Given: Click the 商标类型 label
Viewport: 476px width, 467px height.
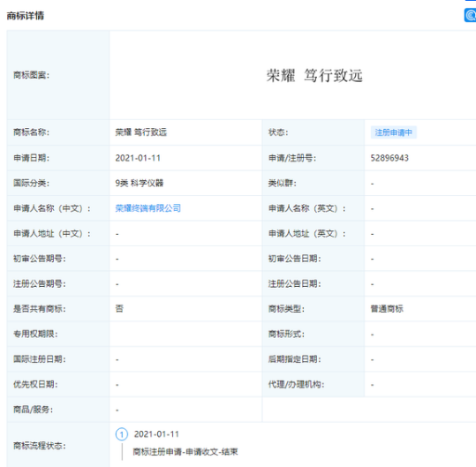Looking at the screenshot, I should 286,309.
